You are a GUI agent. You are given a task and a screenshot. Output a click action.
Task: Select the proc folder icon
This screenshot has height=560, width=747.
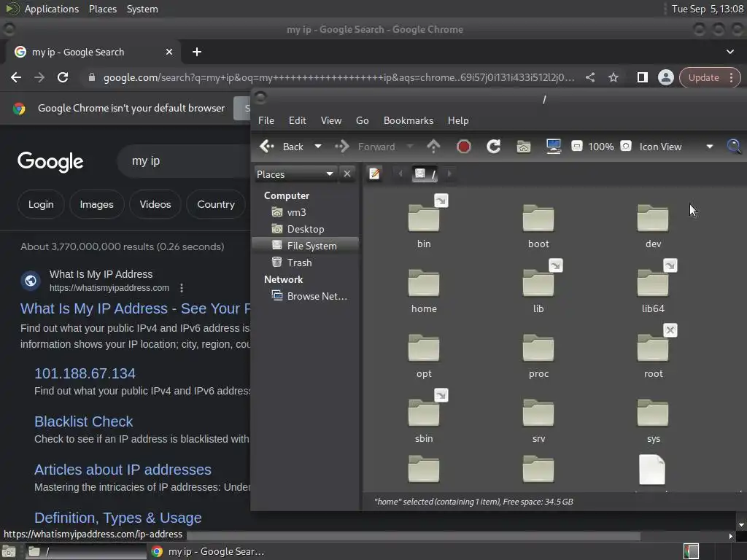(x=538, y=348)
